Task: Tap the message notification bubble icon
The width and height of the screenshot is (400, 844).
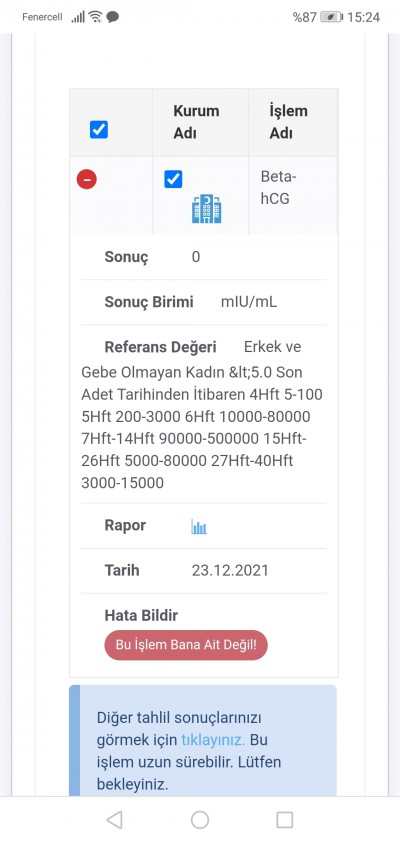Action: pyautogui.click(x=113, y=17)
